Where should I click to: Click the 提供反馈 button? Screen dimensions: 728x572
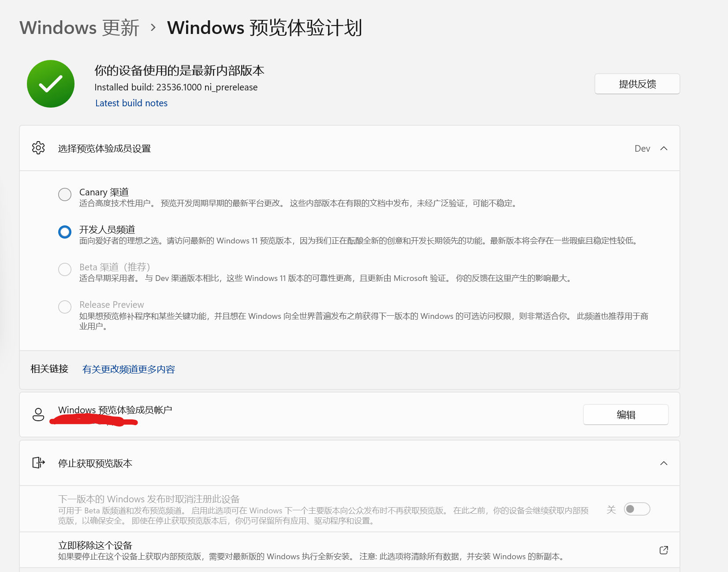(x=637, y=84)
